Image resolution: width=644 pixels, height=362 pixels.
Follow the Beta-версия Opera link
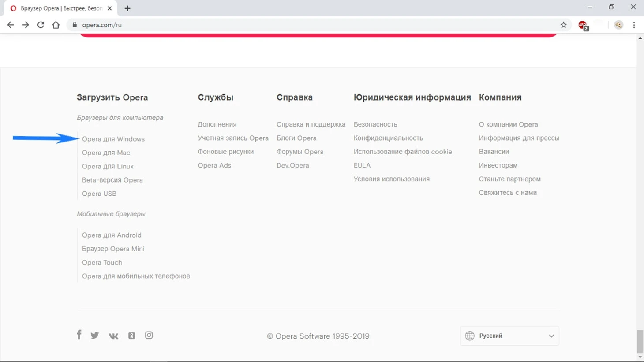coord(112,180)
